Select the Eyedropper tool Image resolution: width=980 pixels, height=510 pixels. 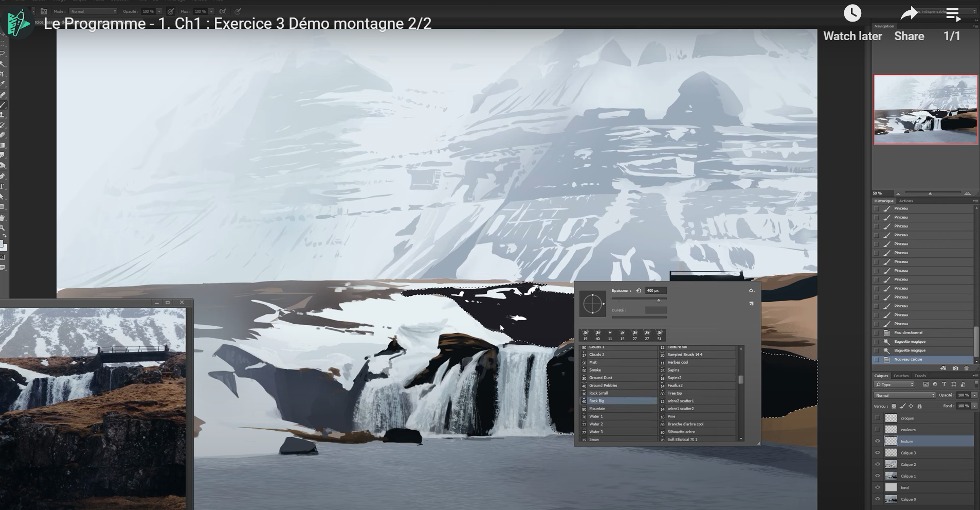coord(3,84)
